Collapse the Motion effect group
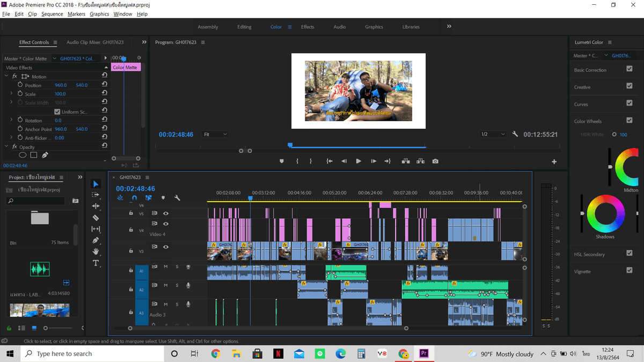644x362 pixels. pos(6,77)
